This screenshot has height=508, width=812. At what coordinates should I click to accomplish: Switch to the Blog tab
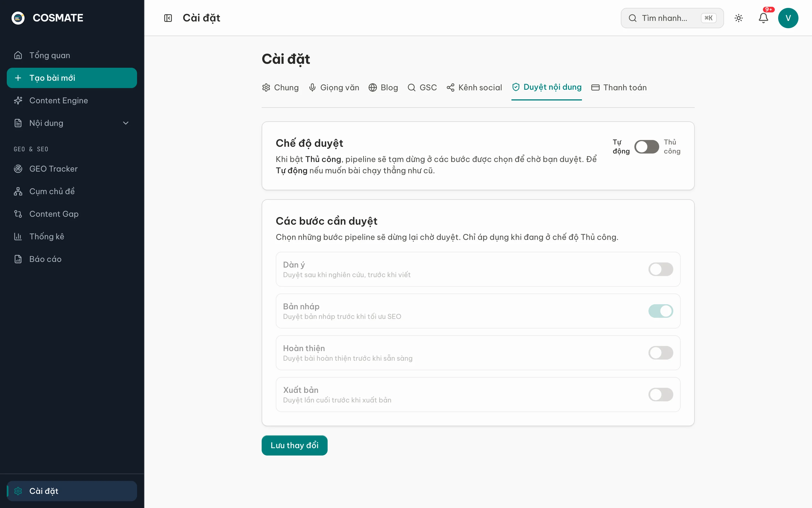pyautogui.click(x=383, y=87)
